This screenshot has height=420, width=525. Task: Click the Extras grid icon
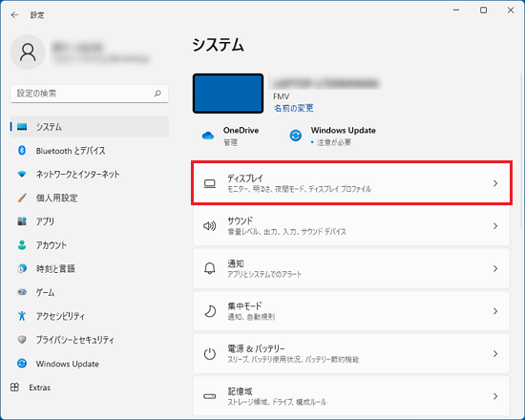pyautogui.click(x=14, y=388)
